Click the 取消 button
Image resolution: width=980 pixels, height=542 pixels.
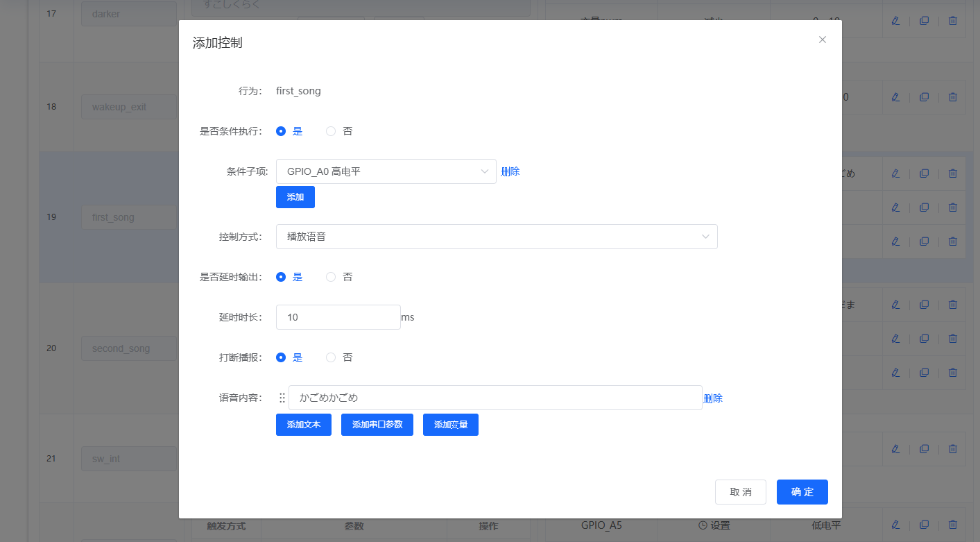(x=741, y=492)
